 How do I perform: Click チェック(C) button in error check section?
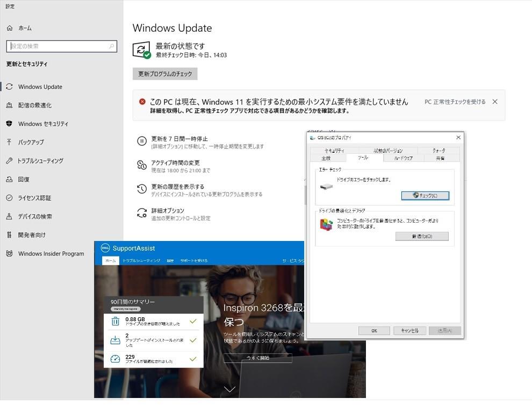(425, 195)
